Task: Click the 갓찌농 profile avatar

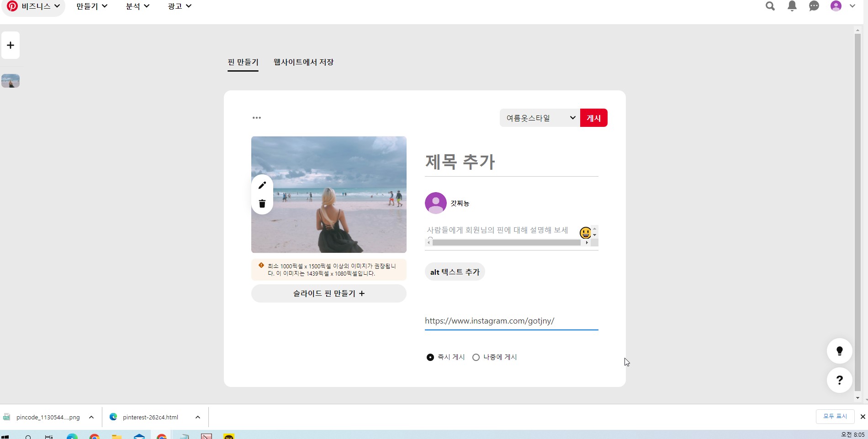Action: [436, 203]
